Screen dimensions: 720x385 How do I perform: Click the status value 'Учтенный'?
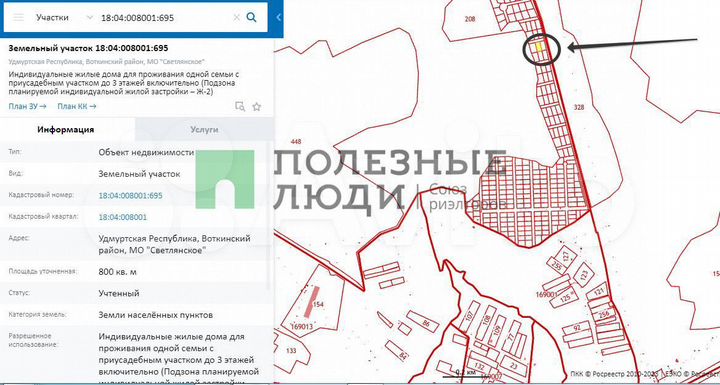pyautogui.click(x=118, y=293)
